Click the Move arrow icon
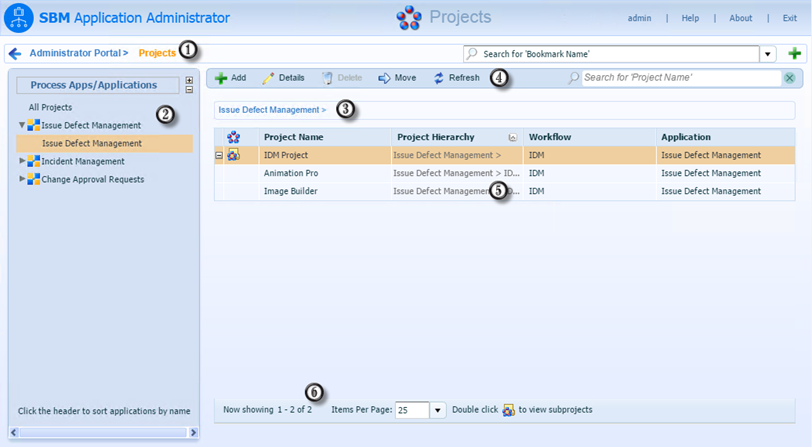This screenshot has height=447, width=812. pyautogui.click(x=384, y=78)
